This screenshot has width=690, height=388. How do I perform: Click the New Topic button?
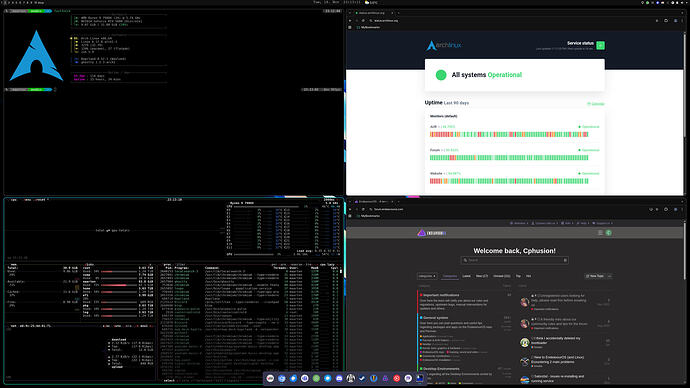(595, 276)
